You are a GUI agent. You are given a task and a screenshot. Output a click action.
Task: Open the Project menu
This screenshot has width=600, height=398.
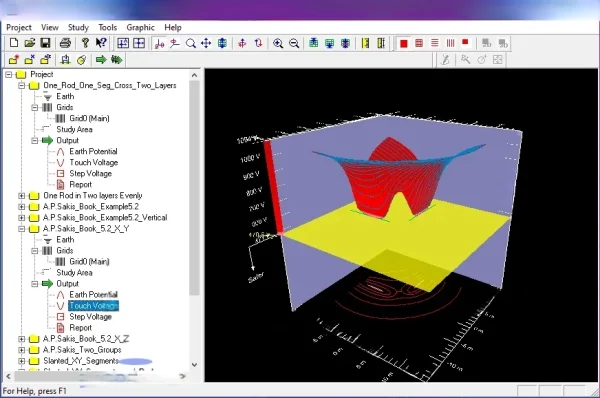point(19,28)
